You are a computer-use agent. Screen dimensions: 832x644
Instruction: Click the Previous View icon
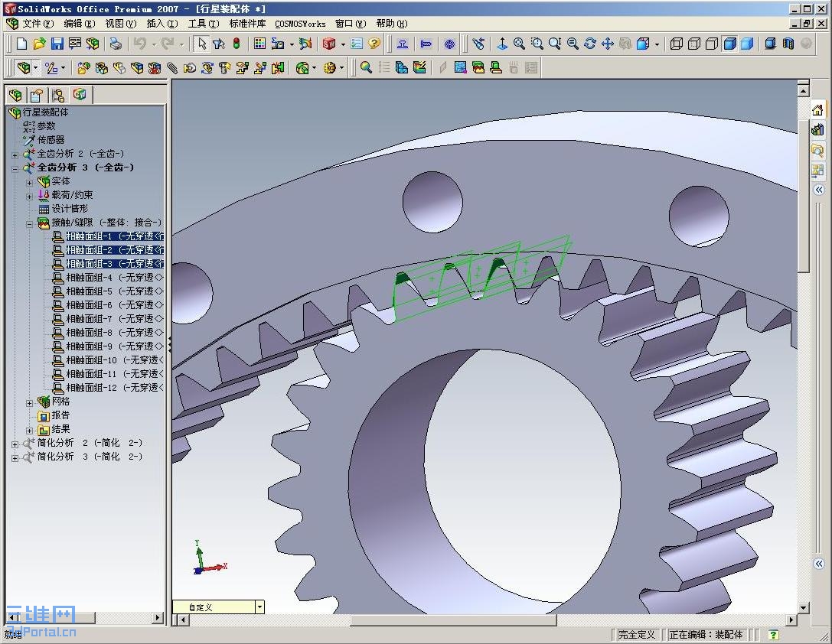(x=478, y=44)
